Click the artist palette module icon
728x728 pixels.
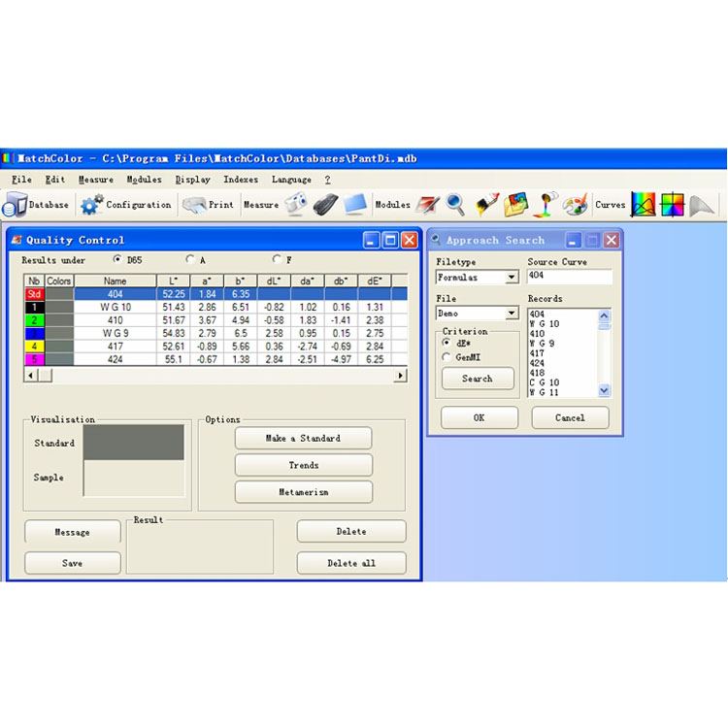(576, 205)
